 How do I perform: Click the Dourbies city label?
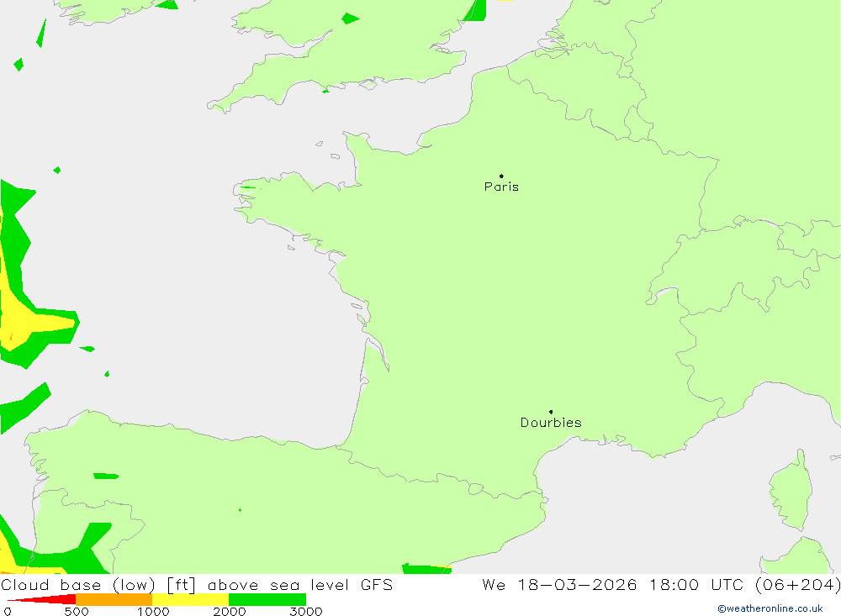pyautogui.click(x=551, y=423)
